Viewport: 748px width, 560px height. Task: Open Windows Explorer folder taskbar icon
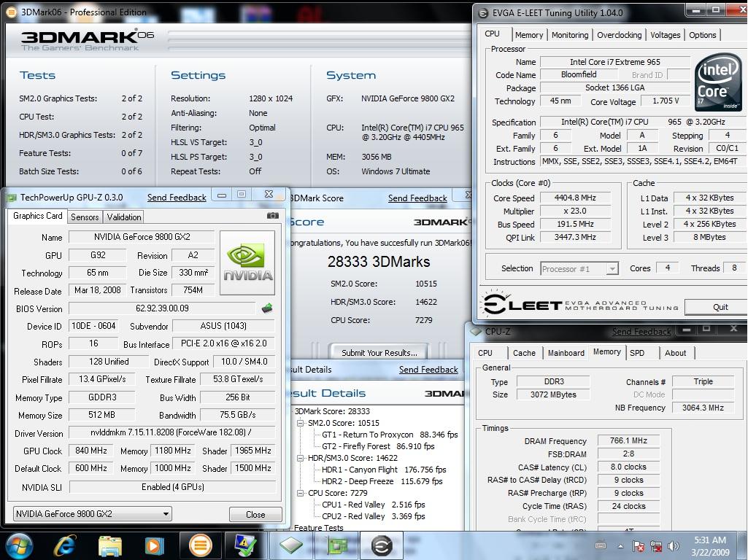pos(110,545)
